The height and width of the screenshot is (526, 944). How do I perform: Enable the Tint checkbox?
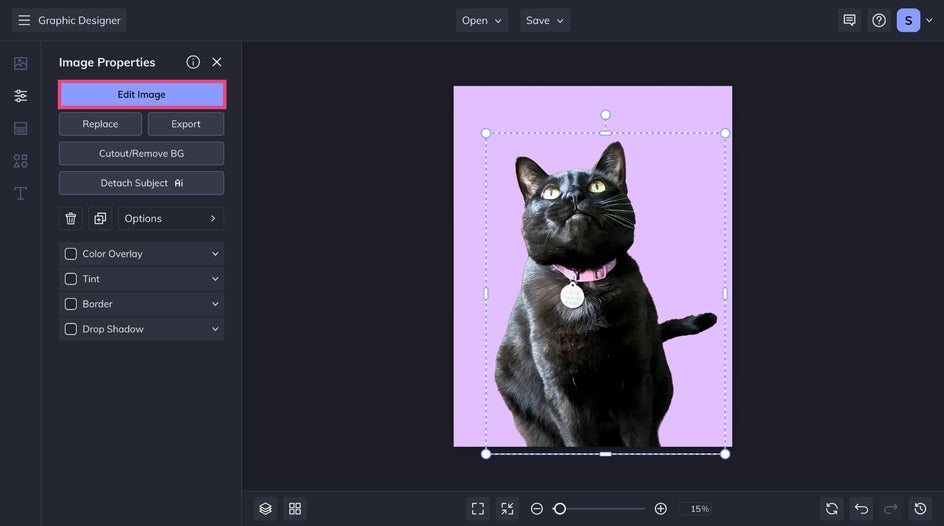click(70, 279)
